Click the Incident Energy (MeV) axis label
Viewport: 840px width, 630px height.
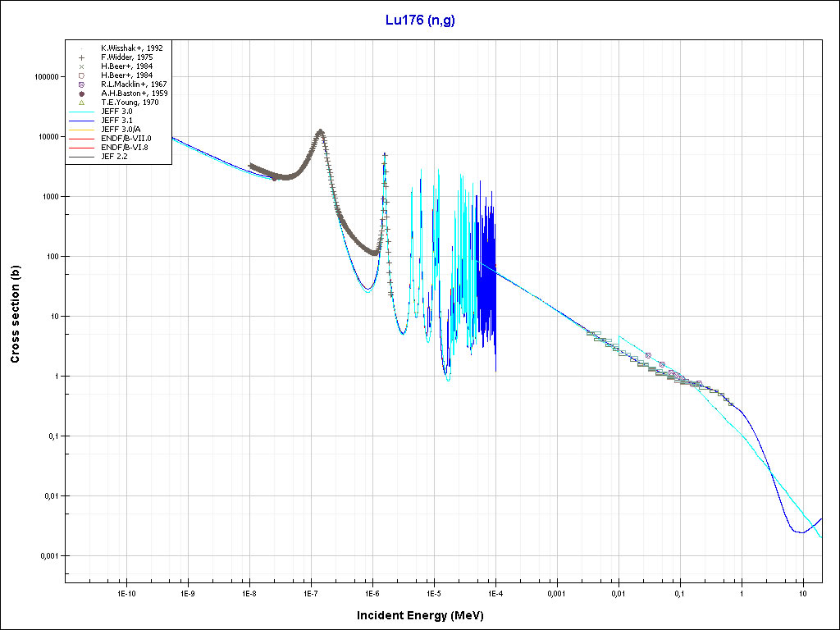426,614
